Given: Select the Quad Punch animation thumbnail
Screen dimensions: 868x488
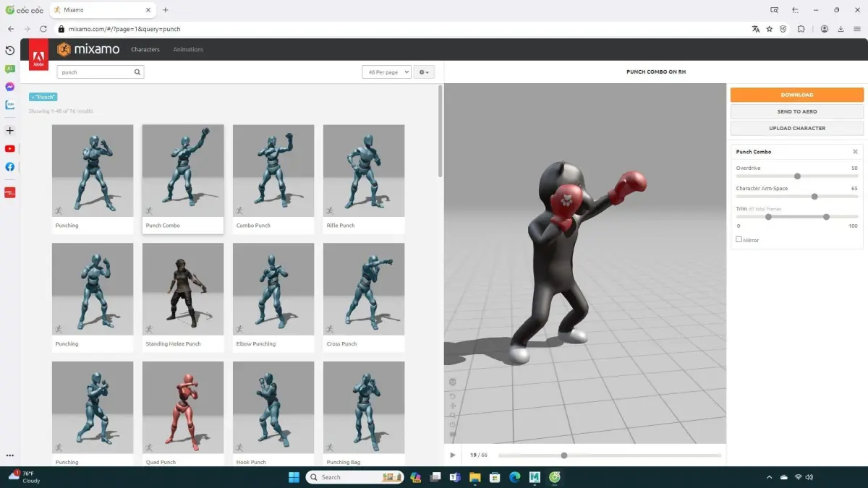Looking at the screenshot, I should pos(183,408).
